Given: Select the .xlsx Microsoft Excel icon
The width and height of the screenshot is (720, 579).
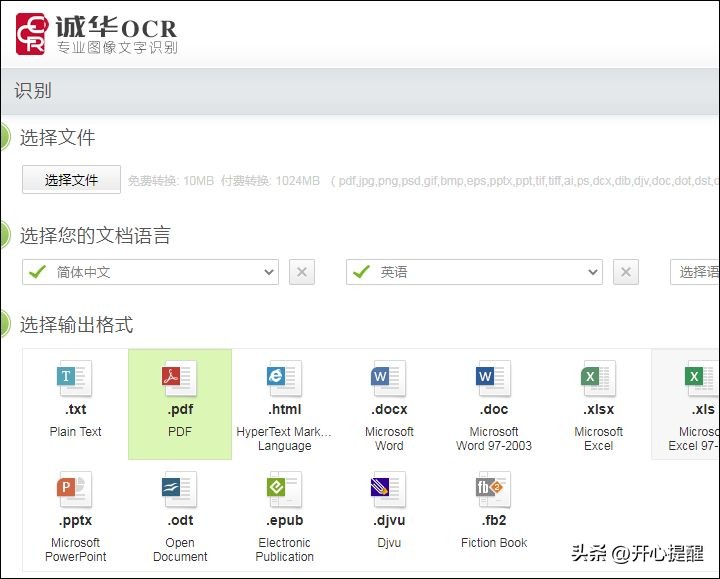Looking at the screenshot, I should (598, 378).
